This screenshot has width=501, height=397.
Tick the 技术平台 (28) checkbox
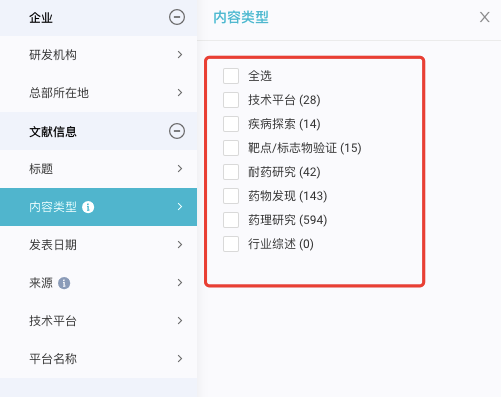(231, 100)
